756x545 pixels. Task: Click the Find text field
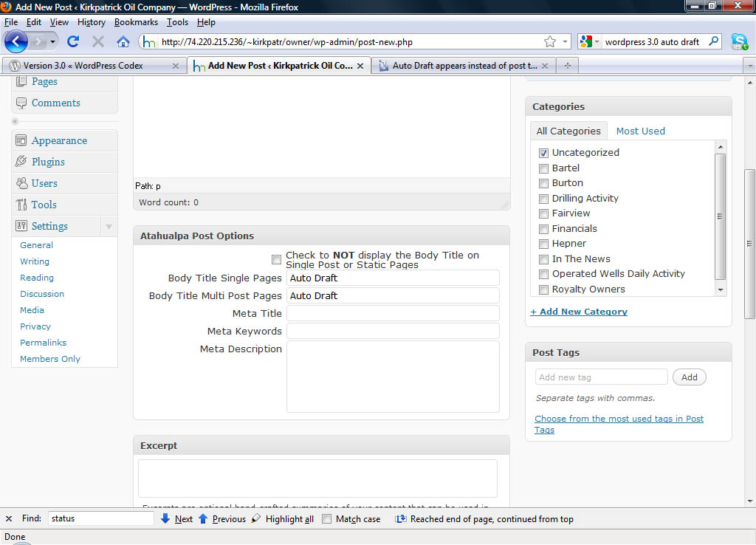[100, 518]
